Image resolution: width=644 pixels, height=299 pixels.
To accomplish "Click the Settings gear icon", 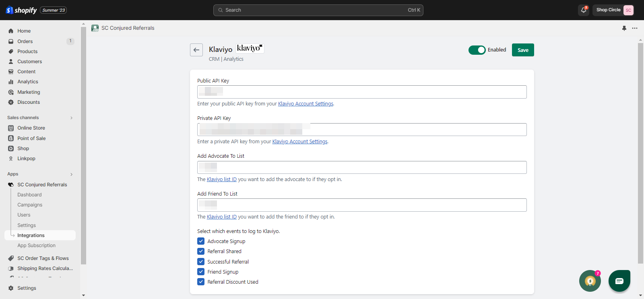I will (x=11, y=288).
